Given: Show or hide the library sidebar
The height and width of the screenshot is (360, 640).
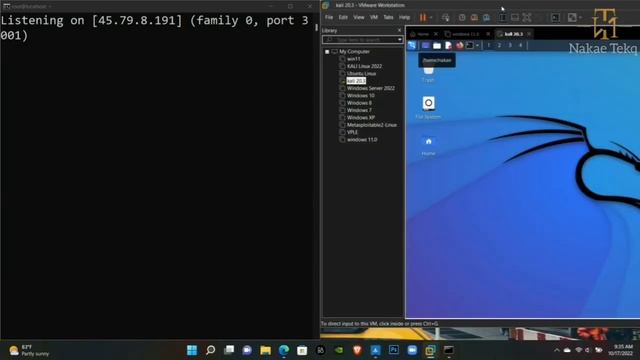Looking at the screenshot, I should point(503,18).
